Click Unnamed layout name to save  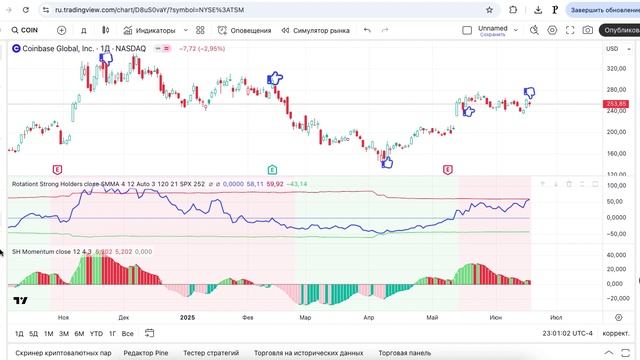point(493,30)
